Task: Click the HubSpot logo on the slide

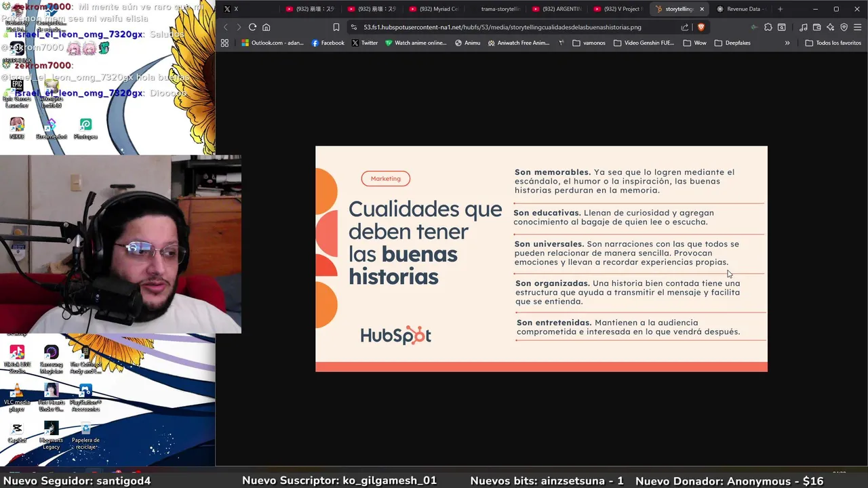Action: click(x=396, y=335)
